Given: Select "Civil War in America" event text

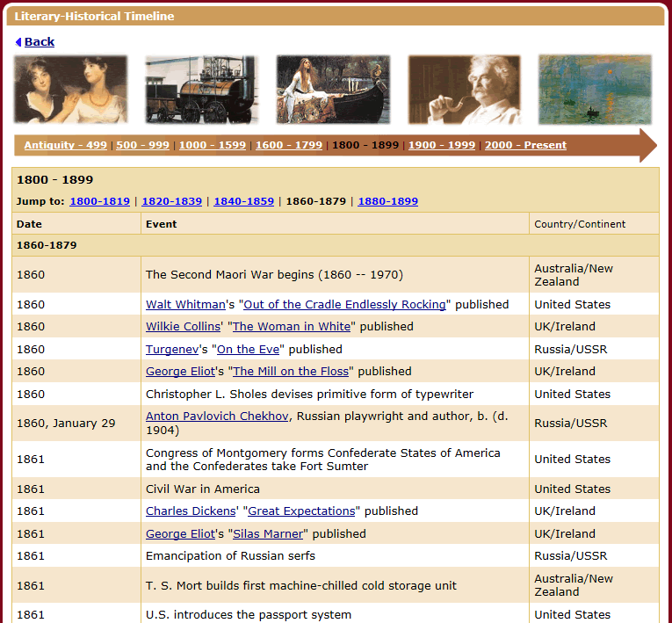Looking at the screenshot, I should tap(203, 489).
